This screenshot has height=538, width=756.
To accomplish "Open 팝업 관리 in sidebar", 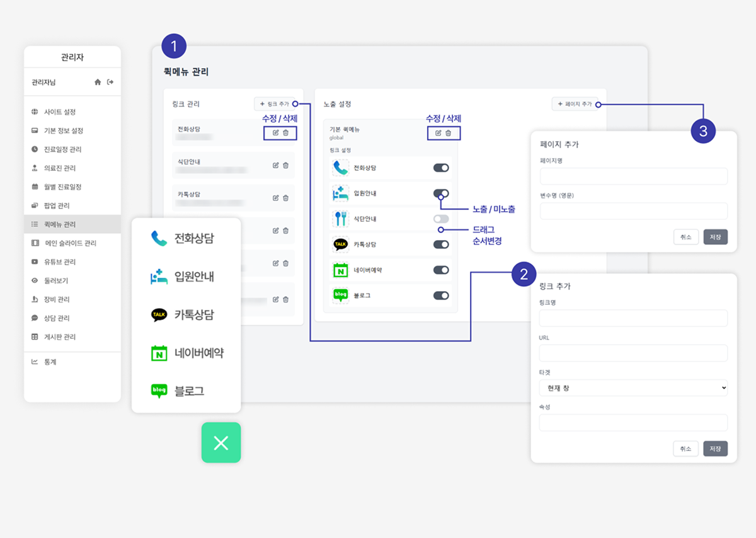I will (72, 205).
